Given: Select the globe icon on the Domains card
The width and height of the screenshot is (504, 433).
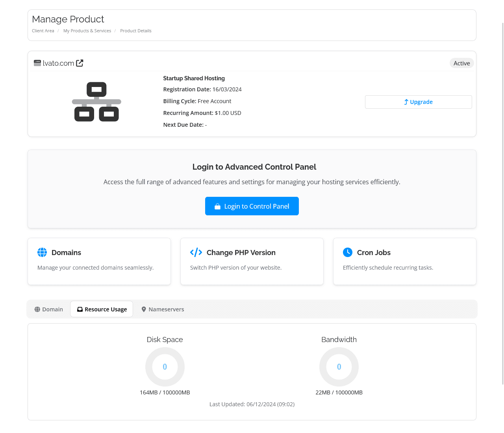Looking at the screenshot, I should pos(42,252).
